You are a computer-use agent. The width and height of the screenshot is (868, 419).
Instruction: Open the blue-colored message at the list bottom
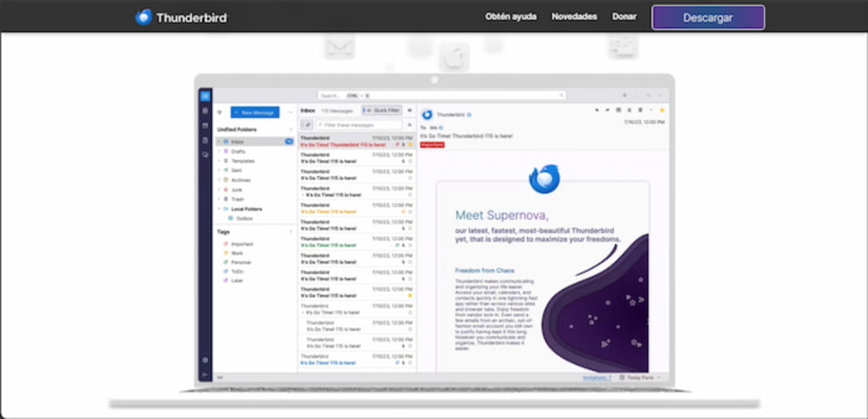(x=356, y=360)
